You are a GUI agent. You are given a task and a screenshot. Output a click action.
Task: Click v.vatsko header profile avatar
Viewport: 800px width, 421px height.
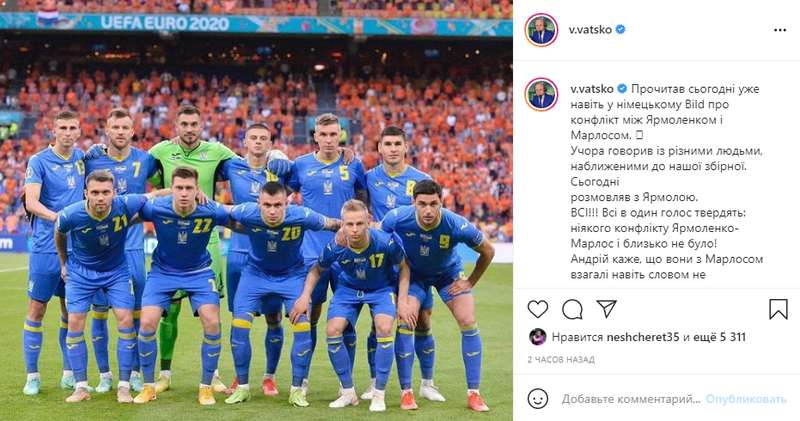541,30
